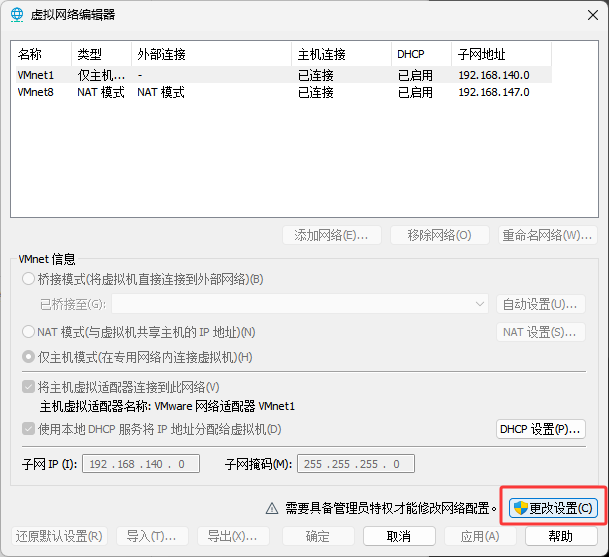This screenshot has width=609, height=557.
Task: Click the 子网 IP input field
Action: (141, 464)
